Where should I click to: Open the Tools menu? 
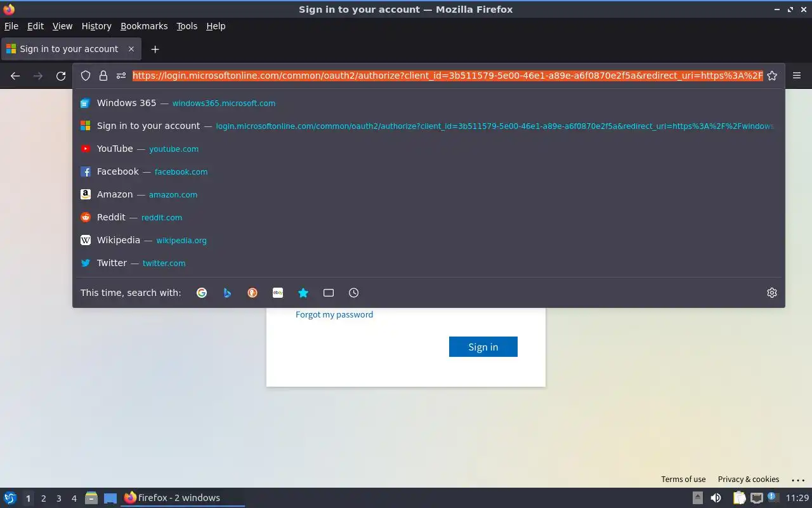pyautogui.click(x=187, y=26)
